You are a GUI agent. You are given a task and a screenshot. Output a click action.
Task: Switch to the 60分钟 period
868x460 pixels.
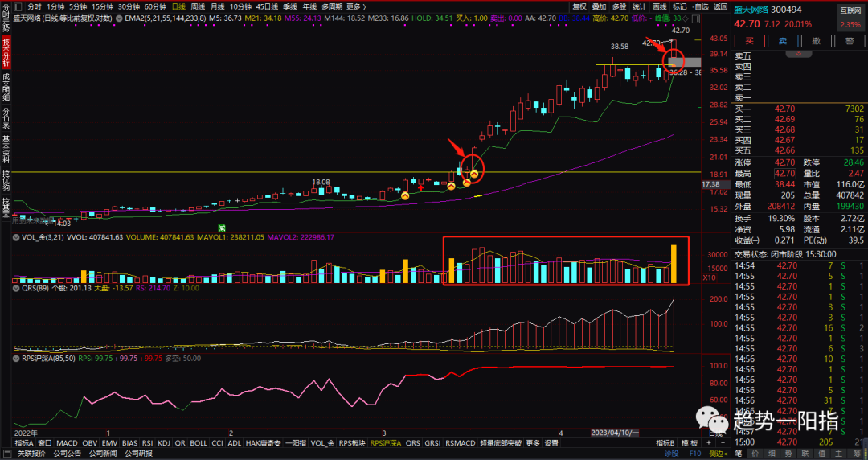point(155,6)
